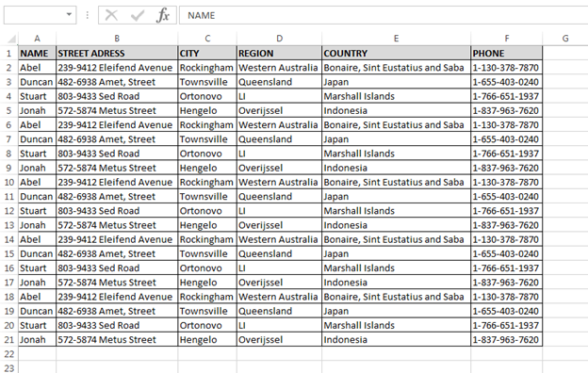588x373 pixels.
Task: Select row 22 header
Action: coord(9,354)
